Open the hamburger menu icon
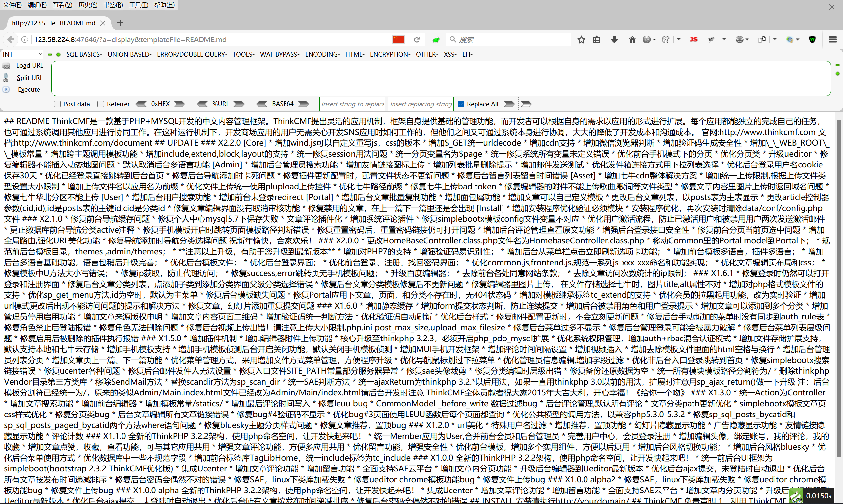 click(833, 39)
